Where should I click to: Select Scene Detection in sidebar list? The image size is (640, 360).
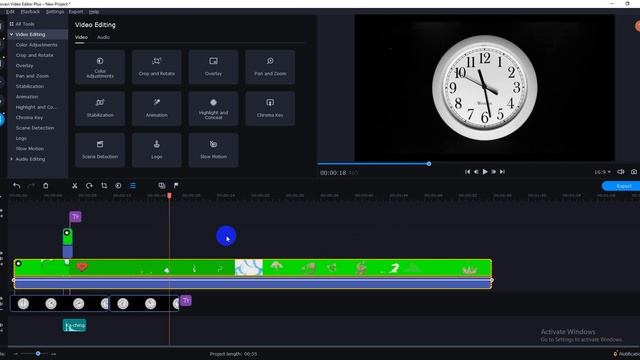pos(35,128)
